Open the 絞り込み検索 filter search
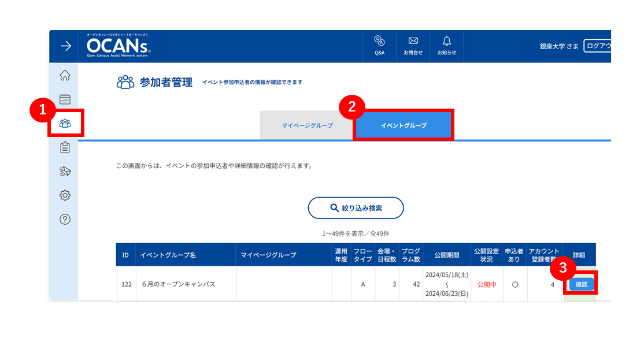This screenshot has height=338, width=644. [x=356, y=208]
